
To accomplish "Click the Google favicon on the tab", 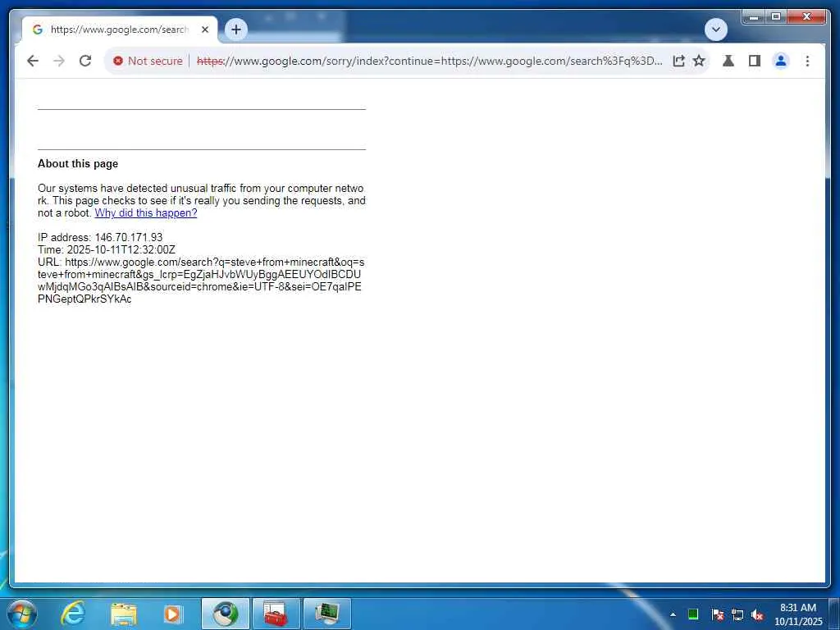I will coord(38,30).
